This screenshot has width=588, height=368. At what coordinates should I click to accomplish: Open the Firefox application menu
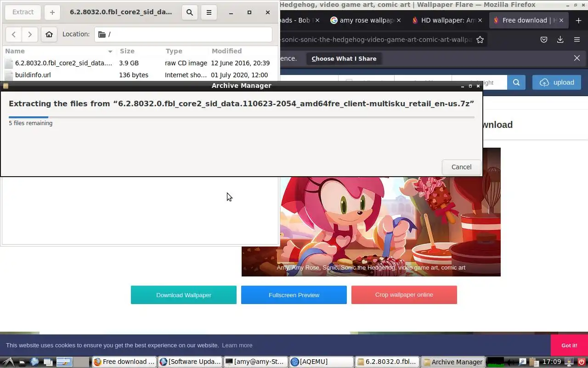tap(577, 40)
